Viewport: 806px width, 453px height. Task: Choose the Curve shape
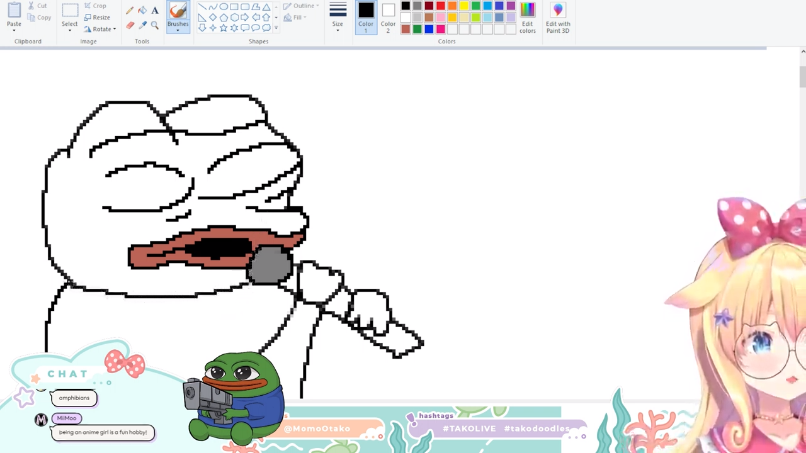(x=213, y=7)
